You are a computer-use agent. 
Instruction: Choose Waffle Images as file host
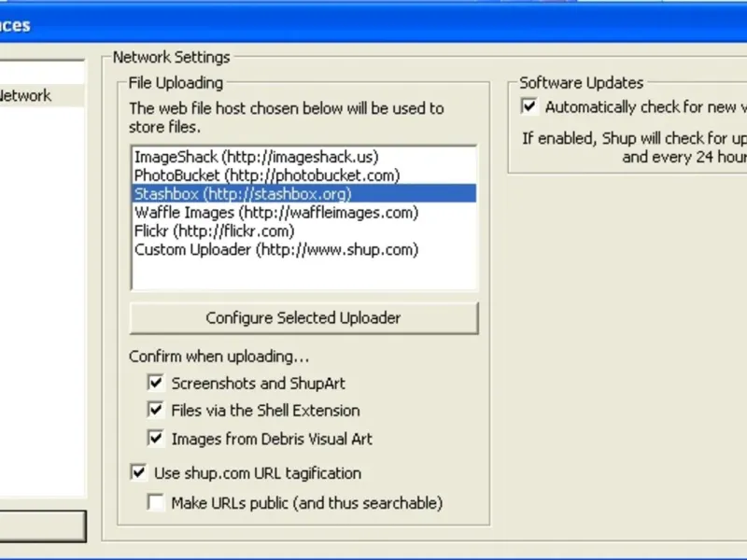[303, 213]
